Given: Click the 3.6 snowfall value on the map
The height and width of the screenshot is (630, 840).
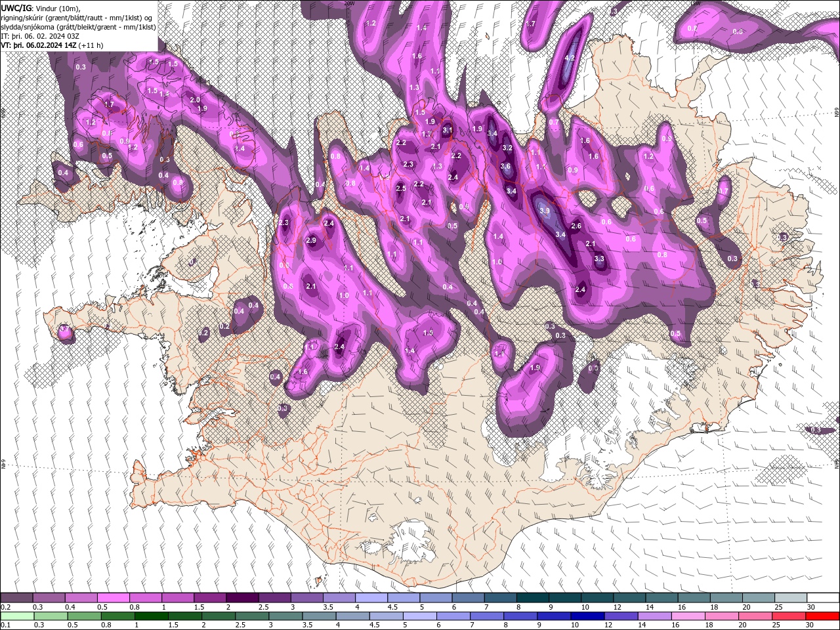Looking at the screenshot, I should [x=505, y=166].
